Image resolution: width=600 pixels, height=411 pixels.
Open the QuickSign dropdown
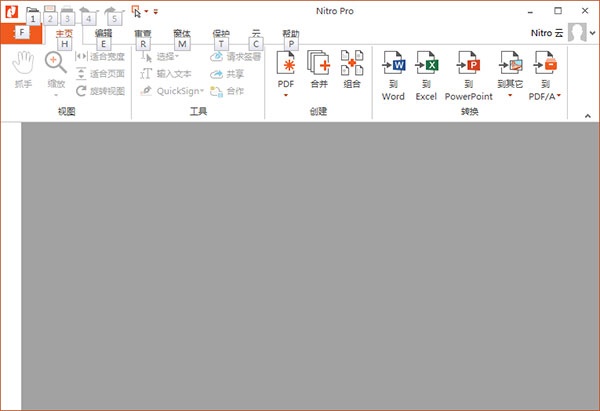(x=172, y=91)
